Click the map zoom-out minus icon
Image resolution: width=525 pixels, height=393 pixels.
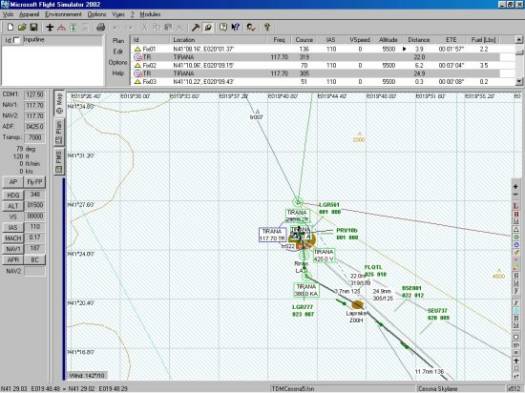[516, 194]
